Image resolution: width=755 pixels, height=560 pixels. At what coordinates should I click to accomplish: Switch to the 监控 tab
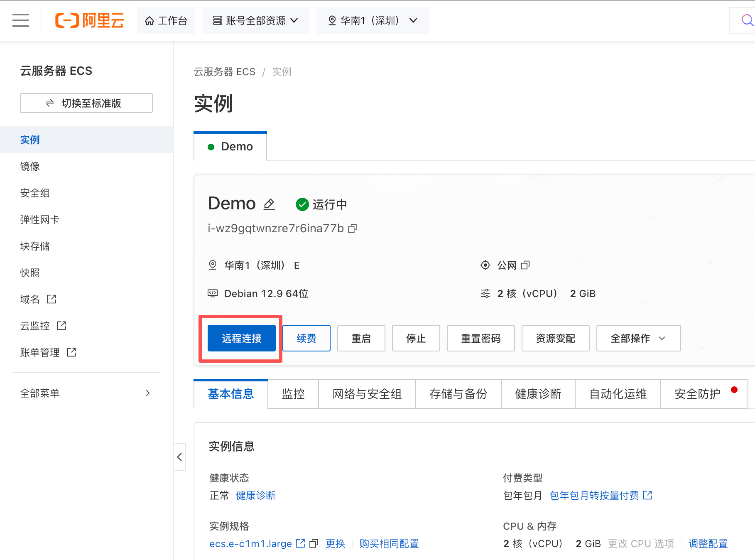[293, 394]
